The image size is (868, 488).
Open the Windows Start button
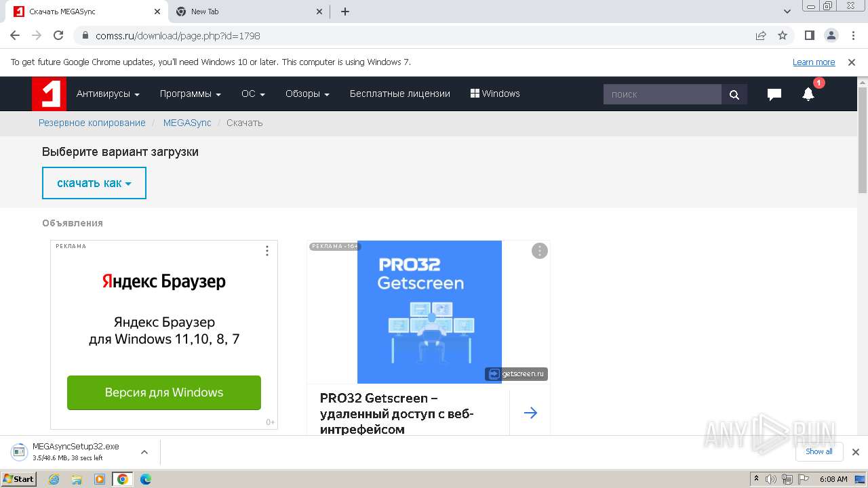[x=19, y=479]
